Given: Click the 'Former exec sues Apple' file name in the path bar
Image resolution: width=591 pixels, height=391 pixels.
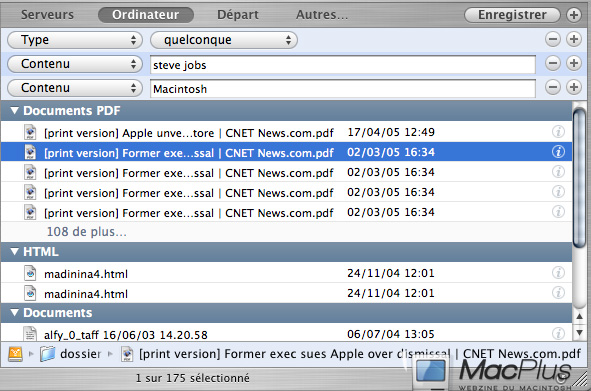Looking at the screenshot, I should tap(360, 354).
